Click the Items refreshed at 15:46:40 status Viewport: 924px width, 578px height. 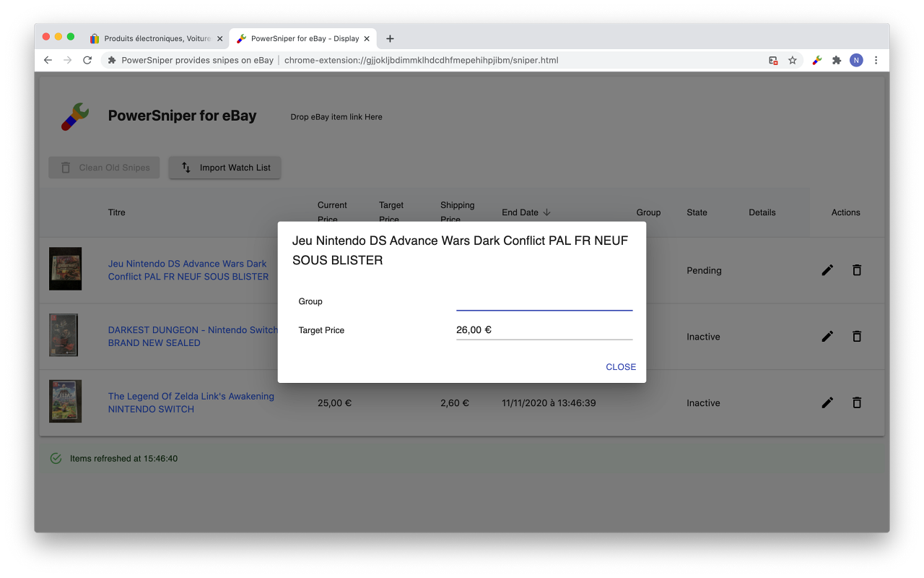click(x=123, y=459)
